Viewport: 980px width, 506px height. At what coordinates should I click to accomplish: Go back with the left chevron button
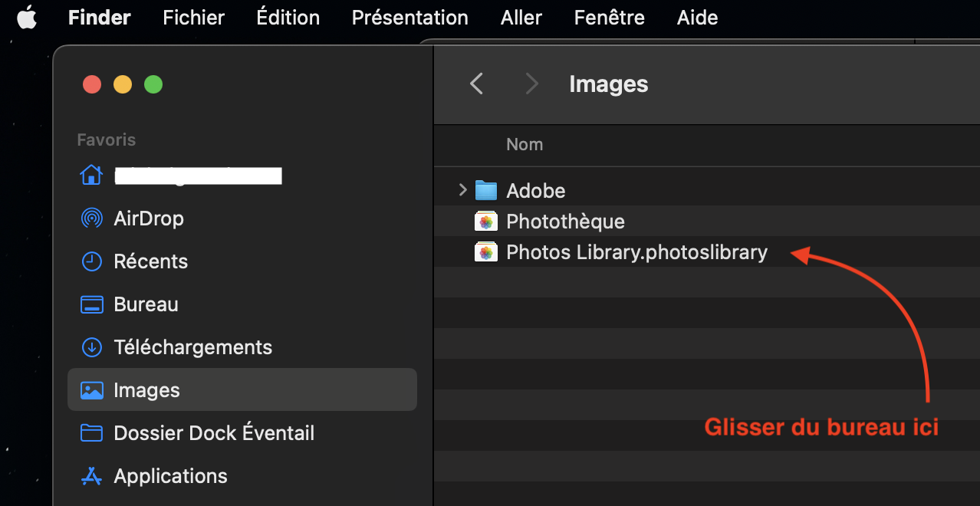click(476, 84)
